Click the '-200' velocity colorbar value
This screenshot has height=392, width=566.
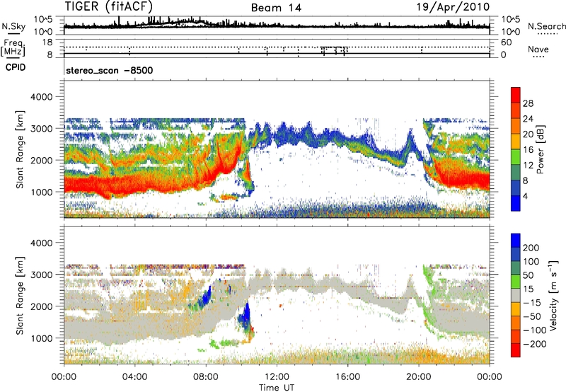pyautogui.click(x=535, y=344)
